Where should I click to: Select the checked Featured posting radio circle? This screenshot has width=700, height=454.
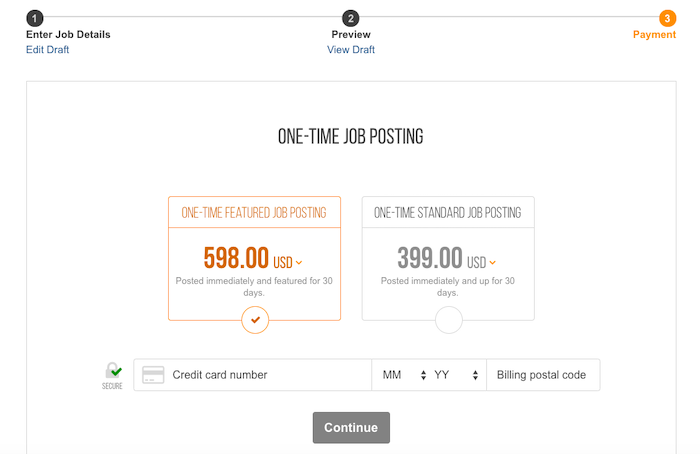(255, 320)
